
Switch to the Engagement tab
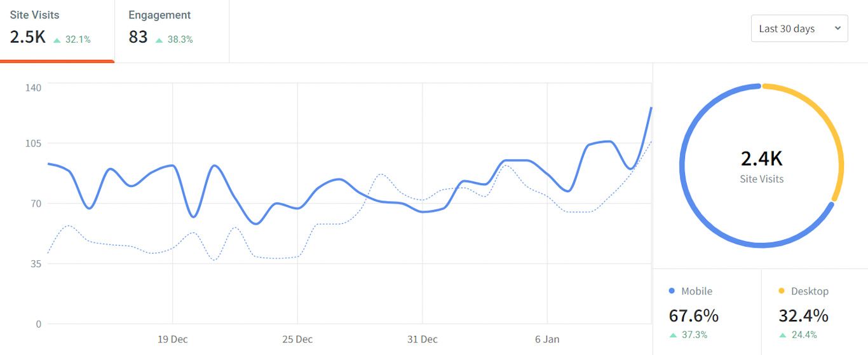pyautogui.click(x=170, y=29)
